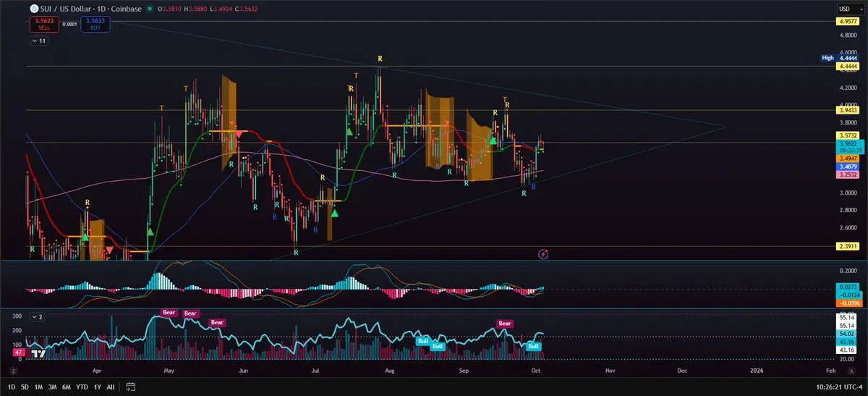
Task: Click the pink 47 axis label
Action: pos(18,351)
